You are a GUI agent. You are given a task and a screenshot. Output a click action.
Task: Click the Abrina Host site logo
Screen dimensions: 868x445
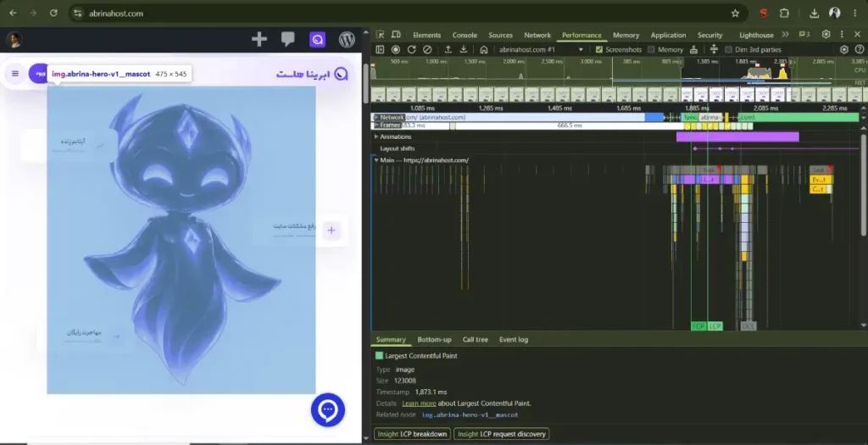(x=312, y=74)
